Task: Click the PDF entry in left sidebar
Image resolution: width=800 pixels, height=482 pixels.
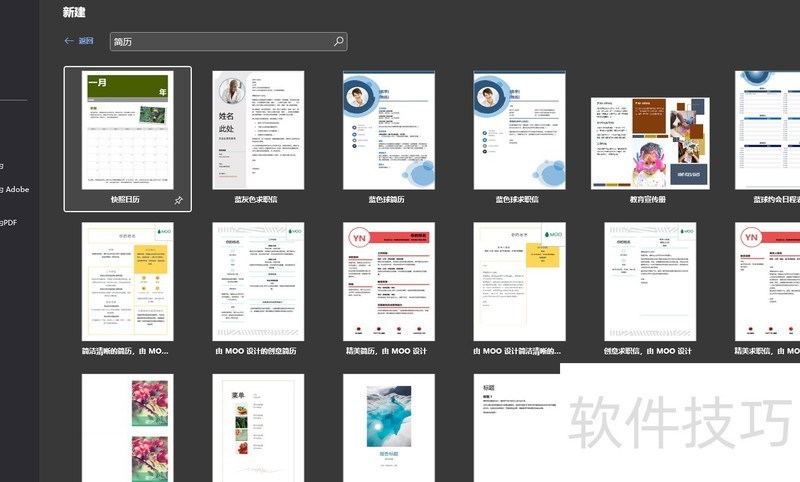Action: (9, 222)
